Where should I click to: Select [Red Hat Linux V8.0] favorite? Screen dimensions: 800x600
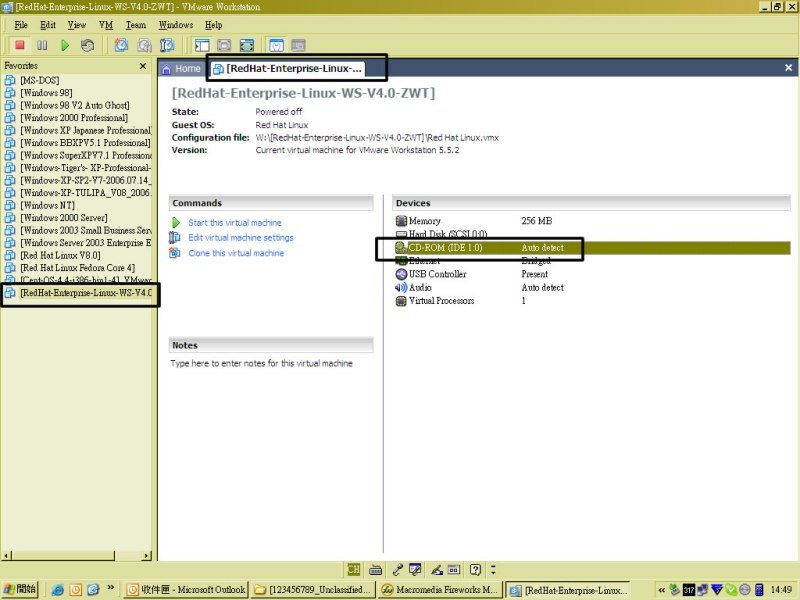60,255
